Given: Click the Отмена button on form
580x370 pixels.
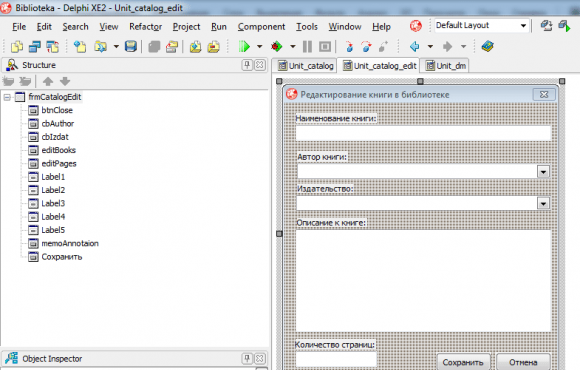Looking at the screenshot, I should 523,362.
